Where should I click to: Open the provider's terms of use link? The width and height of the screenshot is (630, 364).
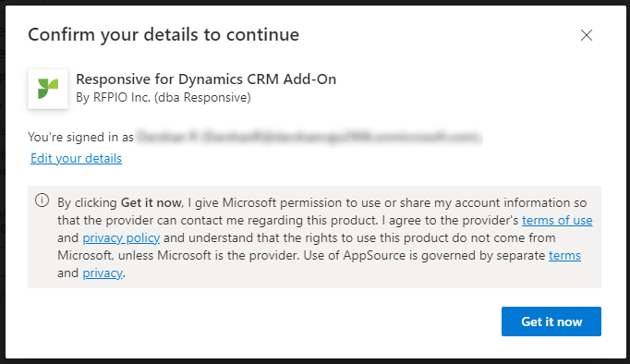click(557, 220)
